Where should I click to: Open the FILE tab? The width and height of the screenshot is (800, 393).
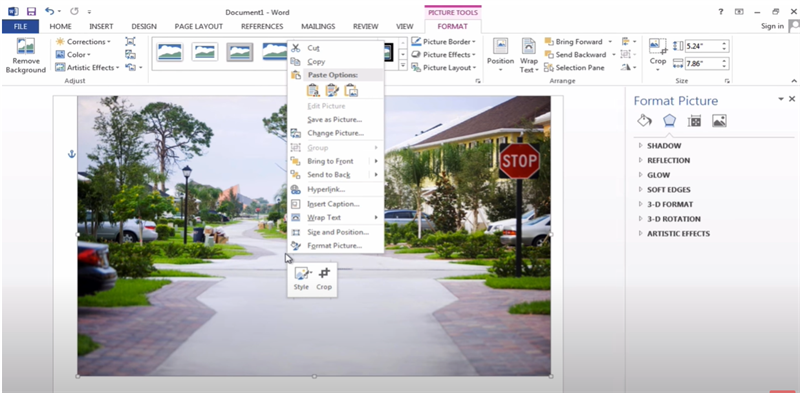click(x=20, y=27)
